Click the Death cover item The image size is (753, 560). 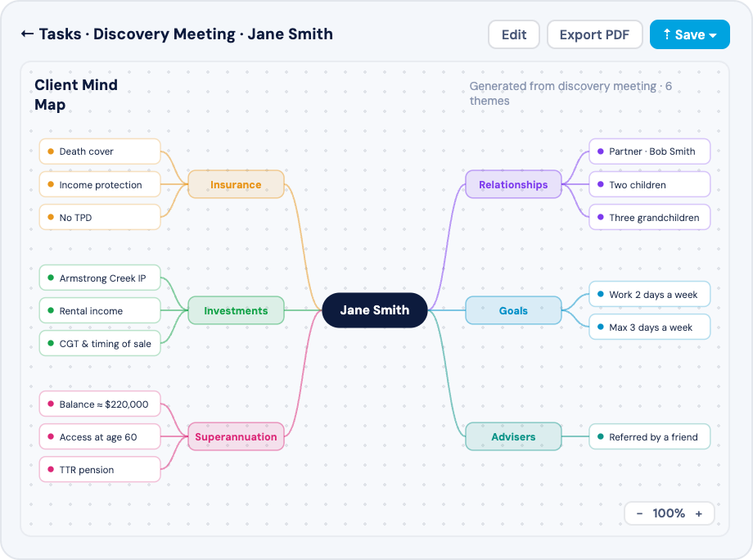100,151
